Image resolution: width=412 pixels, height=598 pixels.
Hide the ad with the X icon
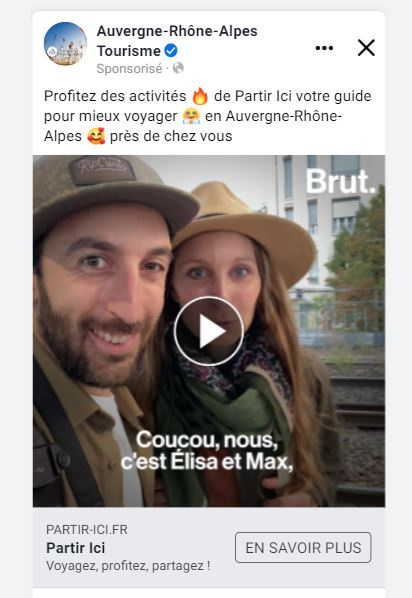pyautogui.click(x=366, y=48)
